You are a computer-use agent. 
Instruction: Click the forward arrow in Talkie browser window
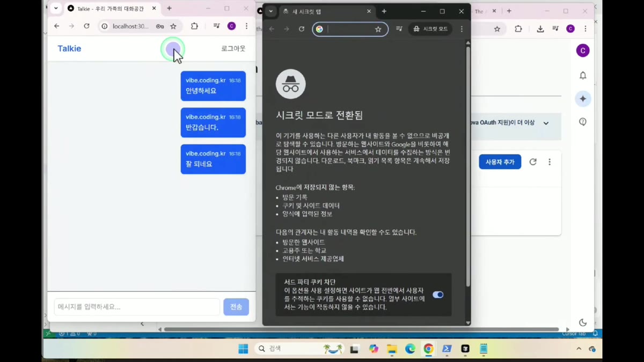coord(71,26)
